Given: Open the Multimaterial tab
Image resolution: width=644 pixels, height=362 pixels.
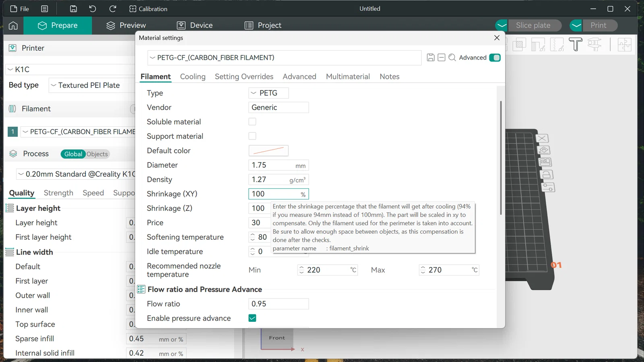Looking at the screenshot, I should click(x=348, y=76).
